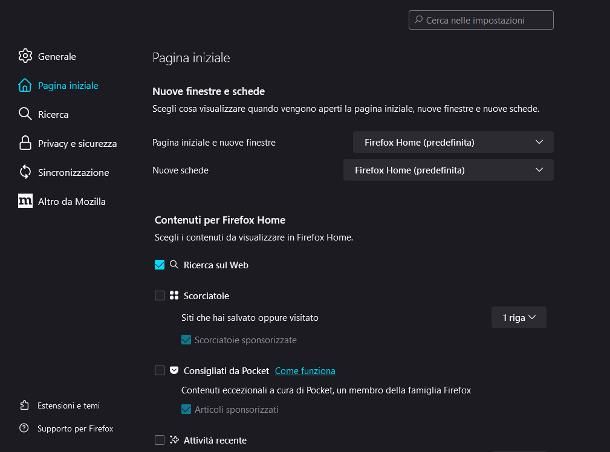Focus the Cerca nelle impostazioni search field

point(481,20)
